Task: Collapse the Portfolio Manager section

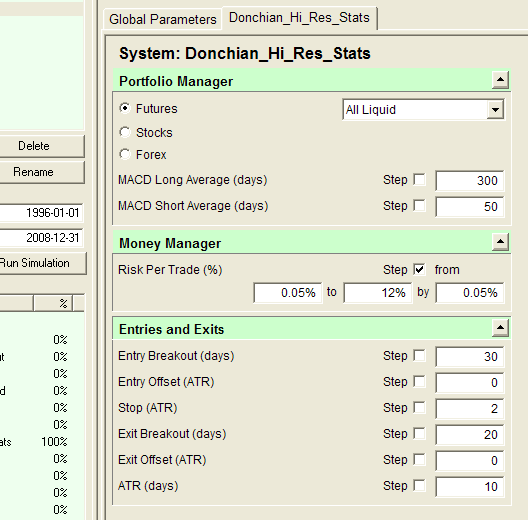Action: 500,80
